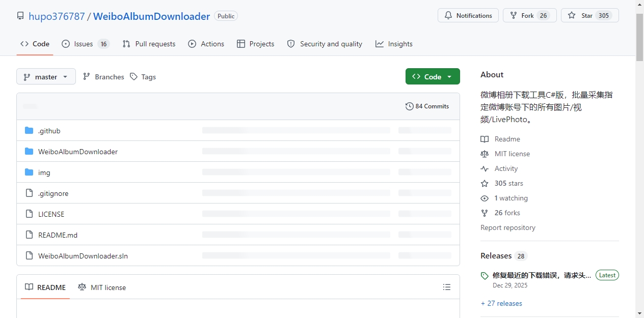Open the WeiboAlbumDownloader repository link
This screenshot has height=318, width=644.
(151, 16)
